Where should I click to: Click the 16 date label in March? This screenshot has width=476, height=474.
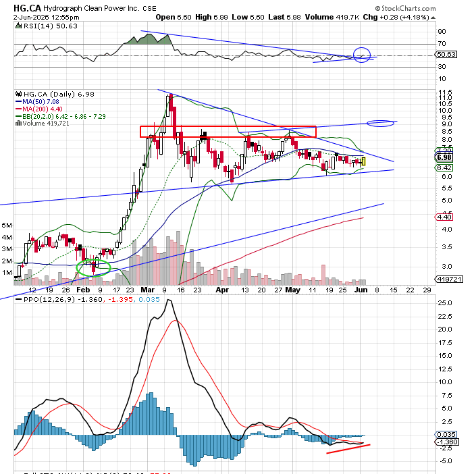point(181,290)
